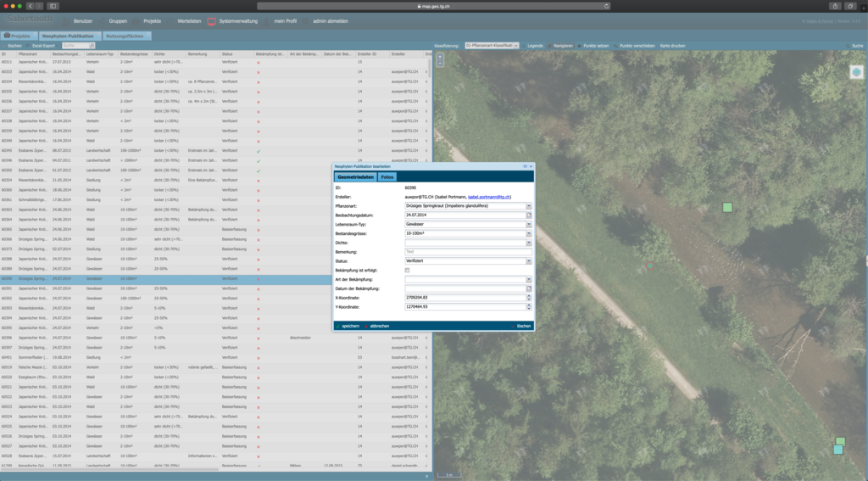Click the Legende map tool

[x=532, y=46]
